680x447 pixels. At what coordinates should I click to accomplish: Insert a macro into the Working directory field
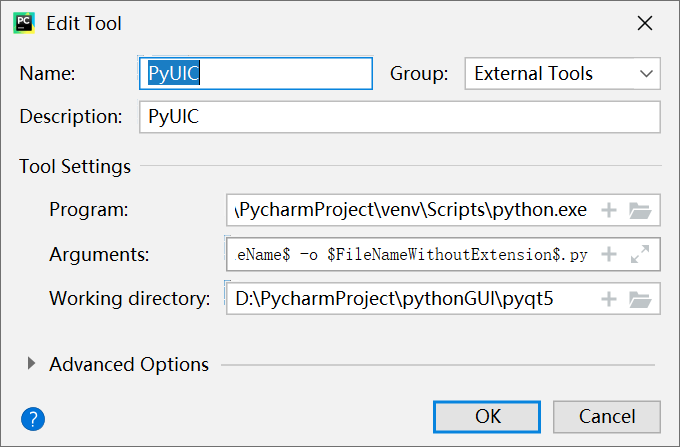tap(609, 299)
